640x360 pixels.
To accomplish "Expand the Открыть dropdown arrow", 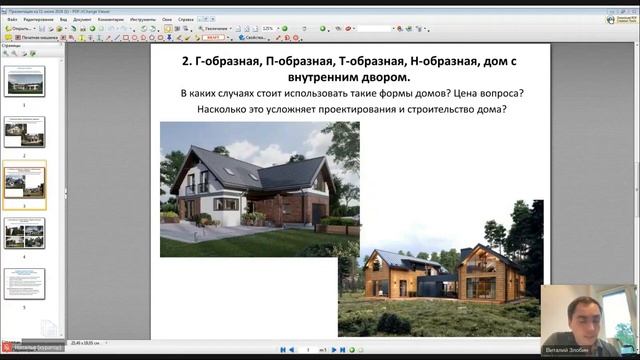I will [x=34, y=29].
